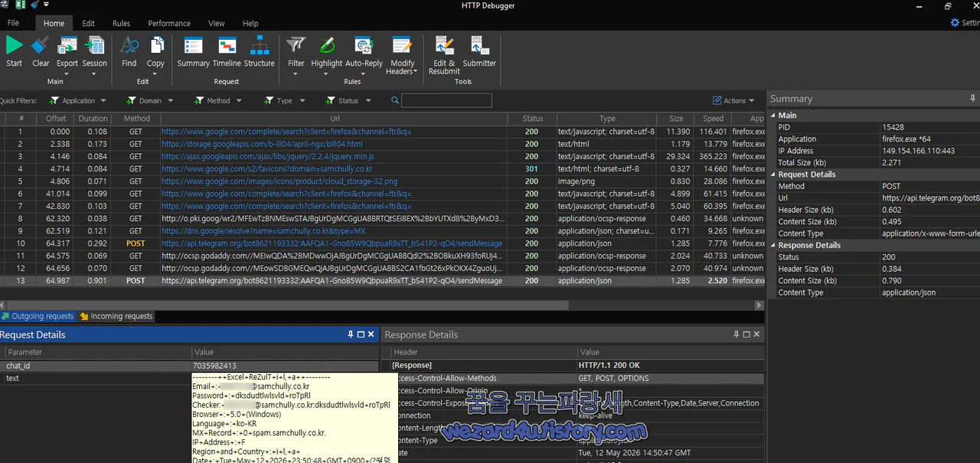The width and height of the screenshot is (980, 463).
Task: Collapse the Request Details section in Summary
Action: coord(773,174)
